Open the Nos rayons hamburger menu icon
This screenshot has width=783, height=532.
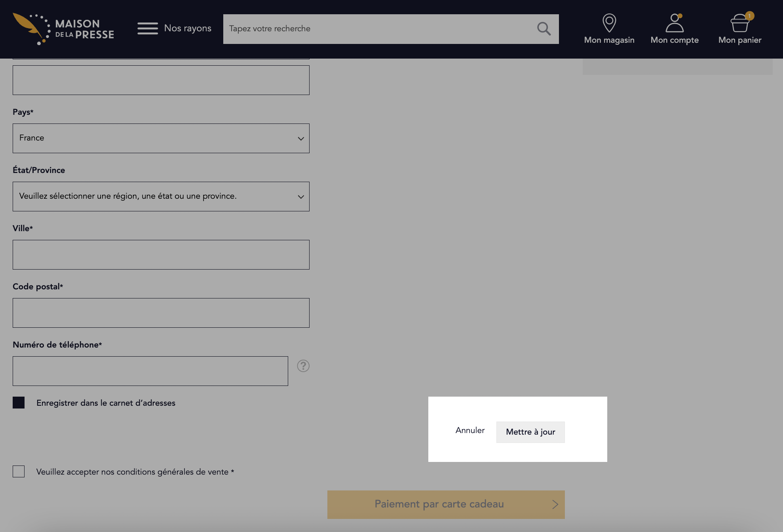click(148, 28)
